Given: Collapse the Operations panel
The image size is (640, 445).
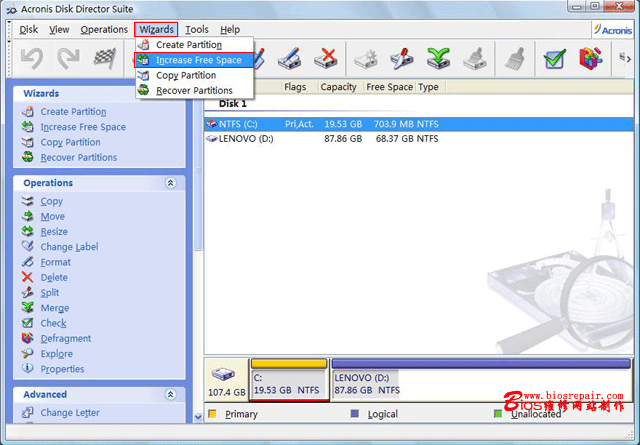Looking at the screenshot, I should pyautogui.click(x=171, y=183).
